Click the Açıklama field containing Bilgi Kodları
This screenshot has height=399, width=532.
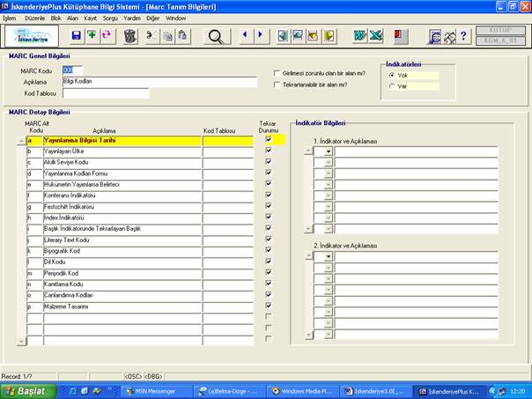tap(159, 82)
